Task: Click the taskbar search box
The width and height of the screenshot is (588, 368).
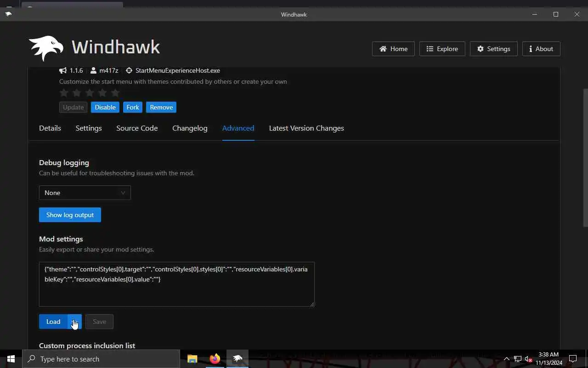Action: [x=101, y=359]
